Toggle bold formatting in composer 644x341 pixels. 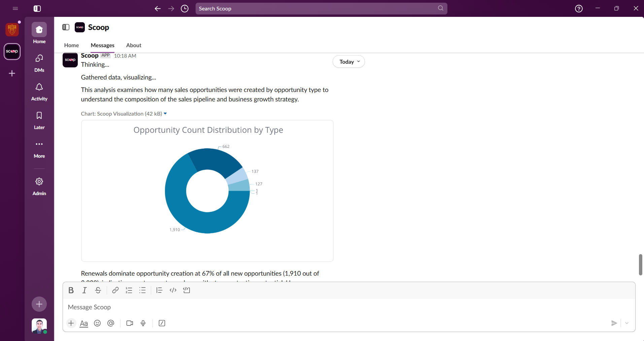point(71,290)
